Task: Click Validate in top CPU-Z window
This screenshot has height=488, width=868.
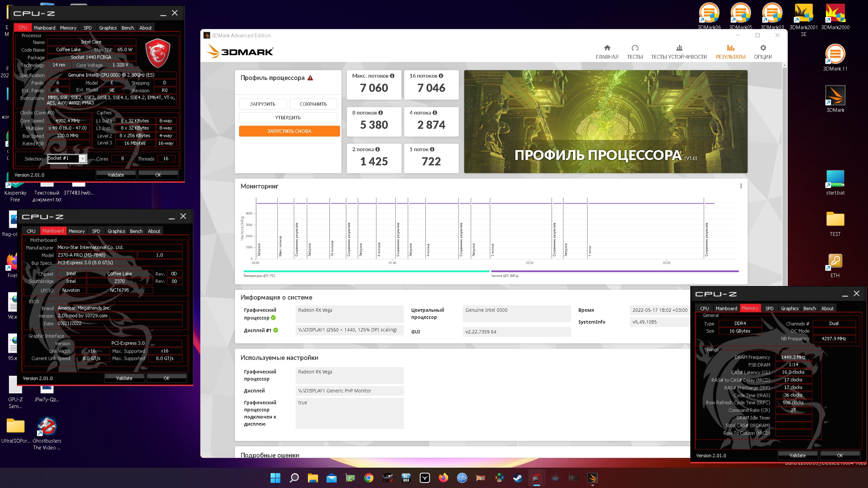Action: pyautogui.click(x=116, y=175)
